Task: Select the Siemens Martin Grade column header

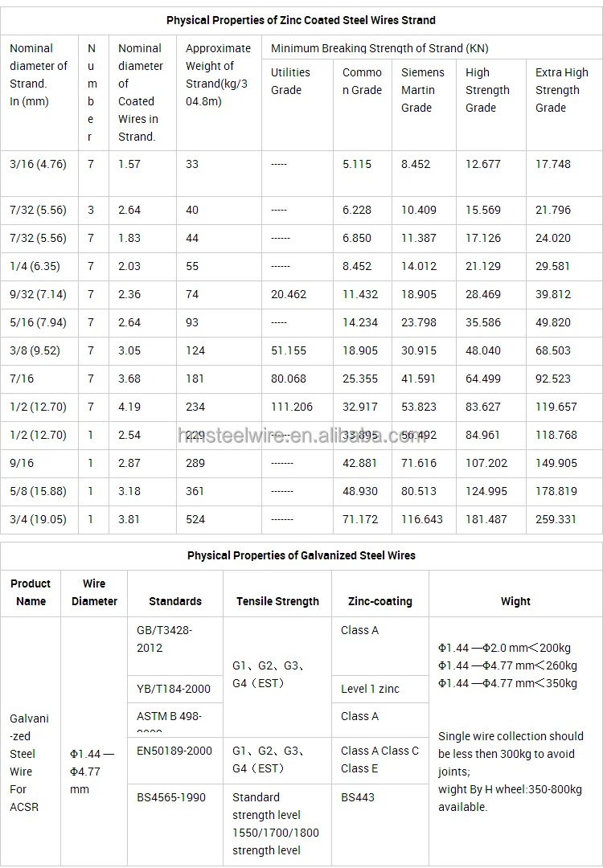Action: (422, 90)
